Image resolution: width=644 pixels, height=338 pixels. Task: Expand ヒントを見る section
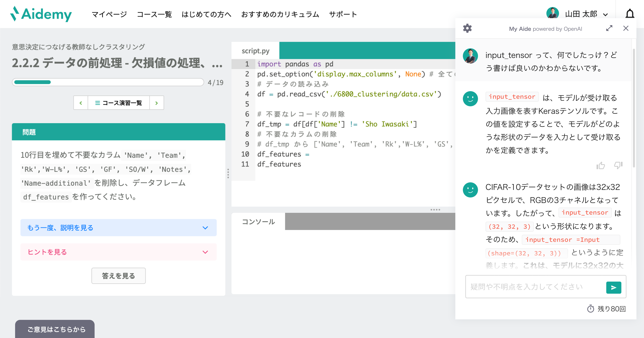click(118, 252)
